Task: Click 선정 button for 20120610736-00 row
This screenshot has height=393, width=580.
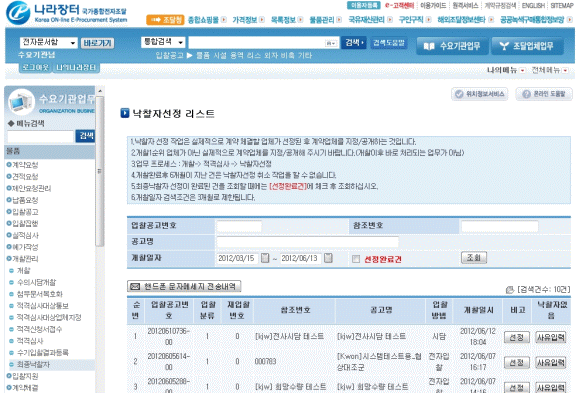Action: [516, 337]
